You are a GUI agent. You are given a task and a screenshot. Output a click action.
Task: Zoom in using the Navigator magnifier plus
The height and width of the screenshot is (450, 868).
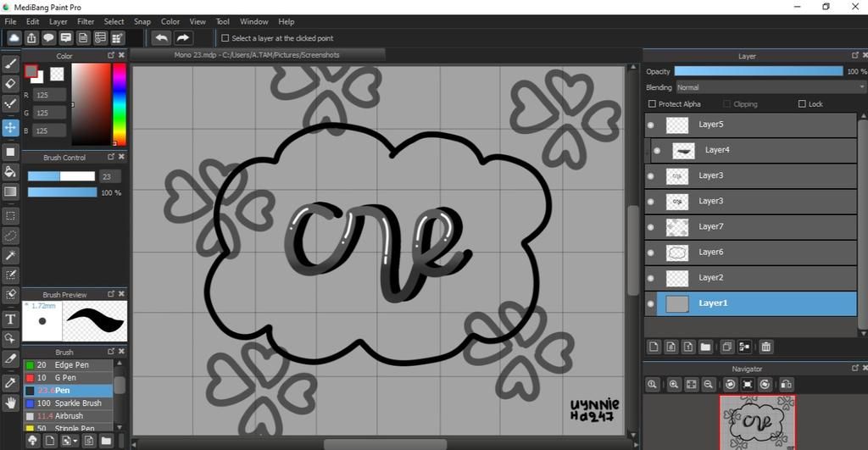(x=674, y=384)
